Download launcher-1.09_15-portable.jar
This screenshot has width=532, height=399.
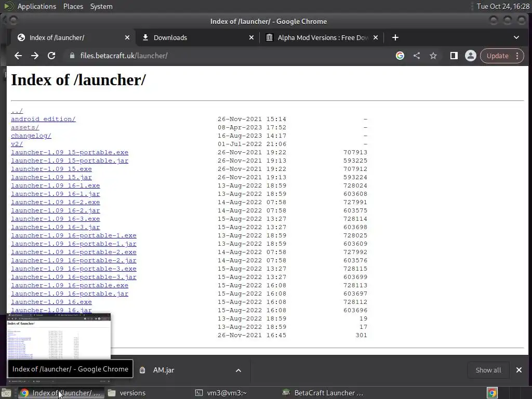tap(70, 161)
